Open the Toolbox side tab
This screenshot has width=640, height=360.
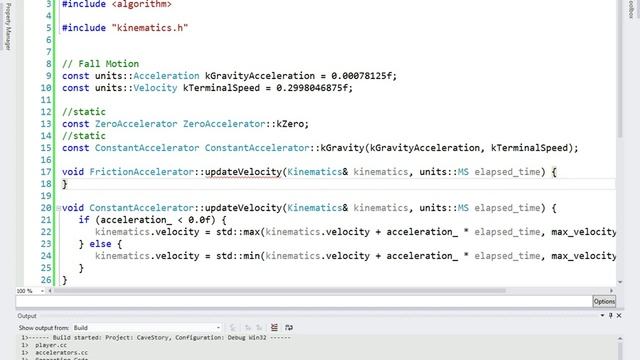click(x=631, y=9)
